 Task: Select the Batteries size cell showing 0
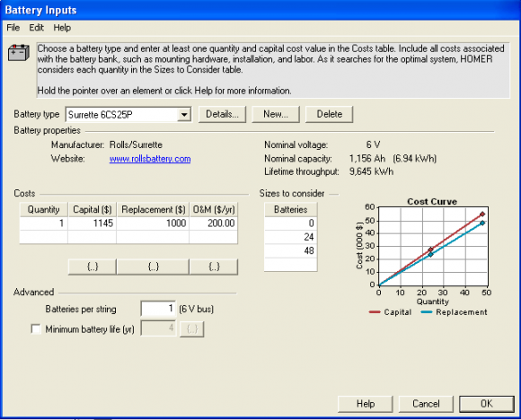[x=291, y=223]
